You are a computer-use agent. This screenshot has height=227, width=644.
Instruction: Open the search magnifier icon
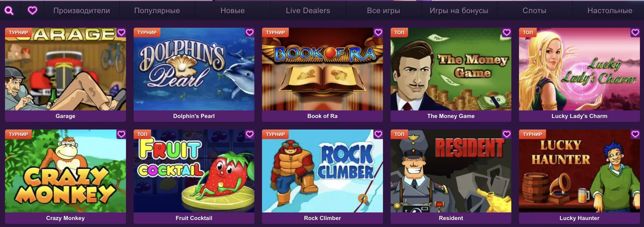click(x=9, y=11)
